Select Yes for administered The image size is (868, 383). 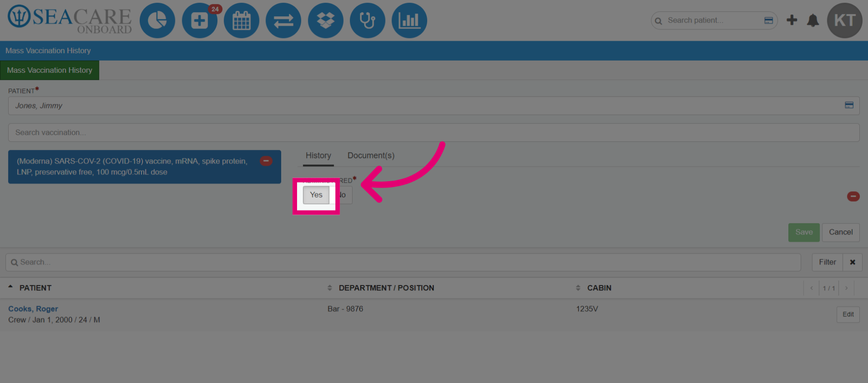coord(316,195)
